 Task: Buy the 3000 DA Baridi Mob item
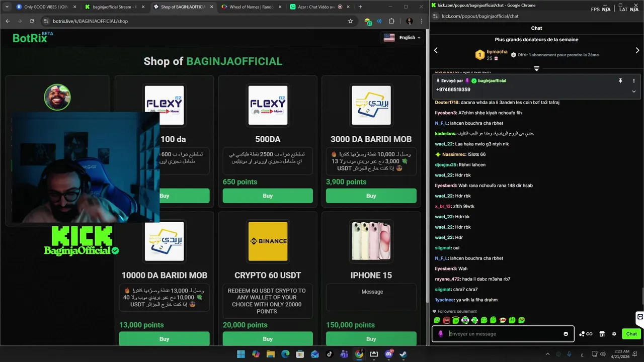[x=371, y=196]
